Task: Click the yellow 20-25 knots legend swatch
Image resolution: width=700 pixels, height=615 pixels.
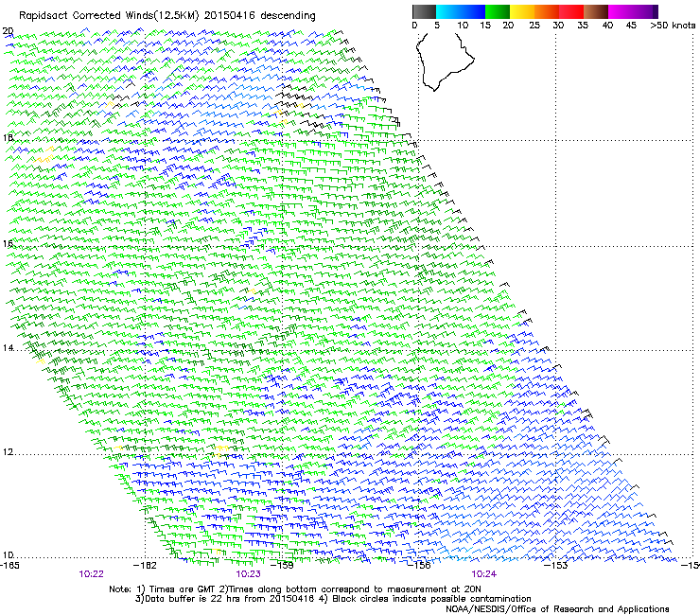Action: pyautogui.click(x=522, y=11)
